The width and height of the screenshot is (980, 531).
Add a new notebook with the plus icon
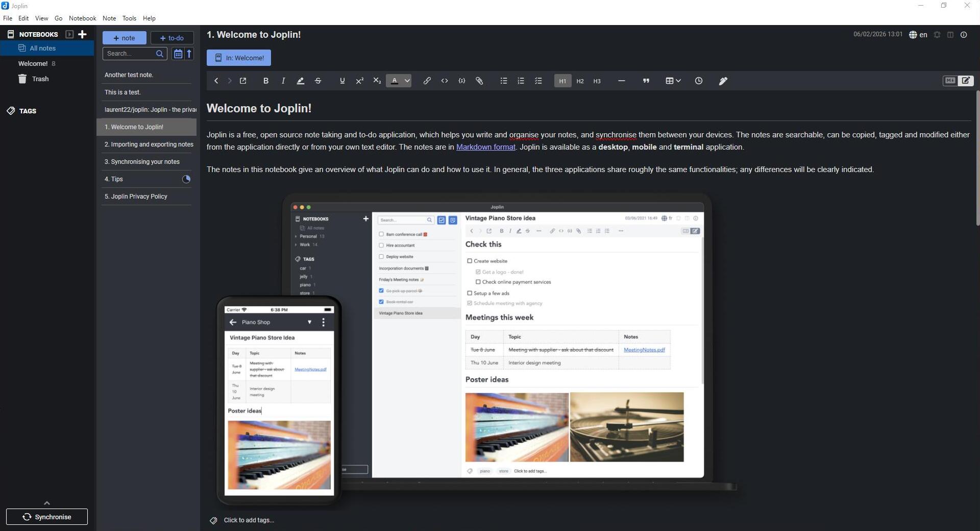tap(82, 34)
